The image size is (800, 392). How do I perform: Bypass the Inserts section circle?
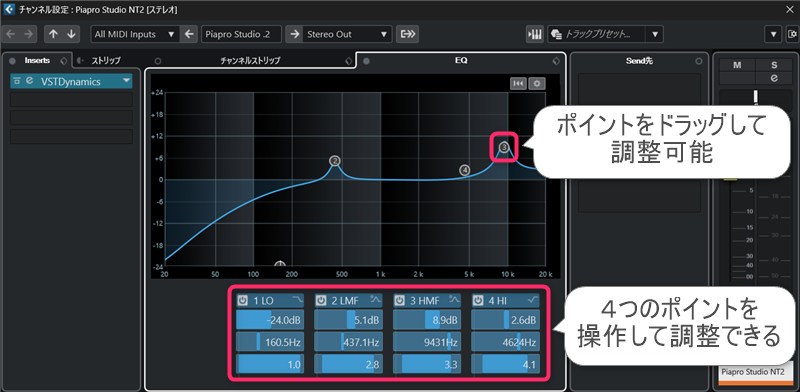(x=12, y=61)
